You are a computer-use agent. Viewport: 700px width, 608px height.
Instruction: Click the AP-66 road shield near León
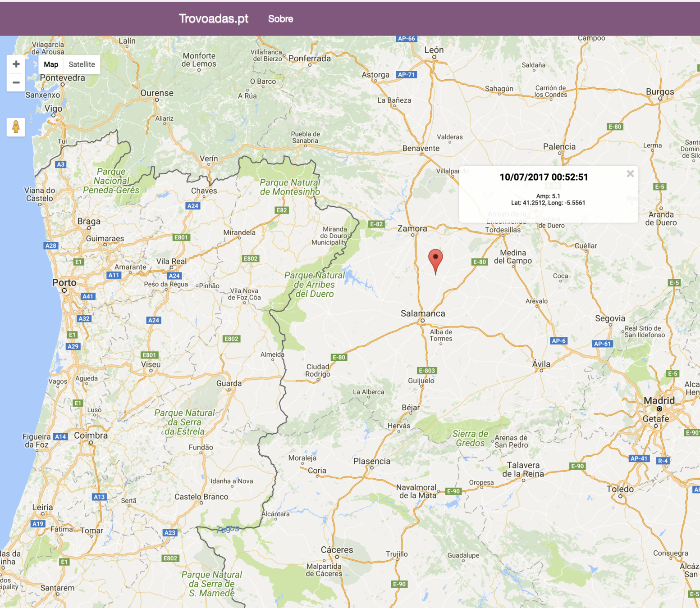click(x=406, y=39)
